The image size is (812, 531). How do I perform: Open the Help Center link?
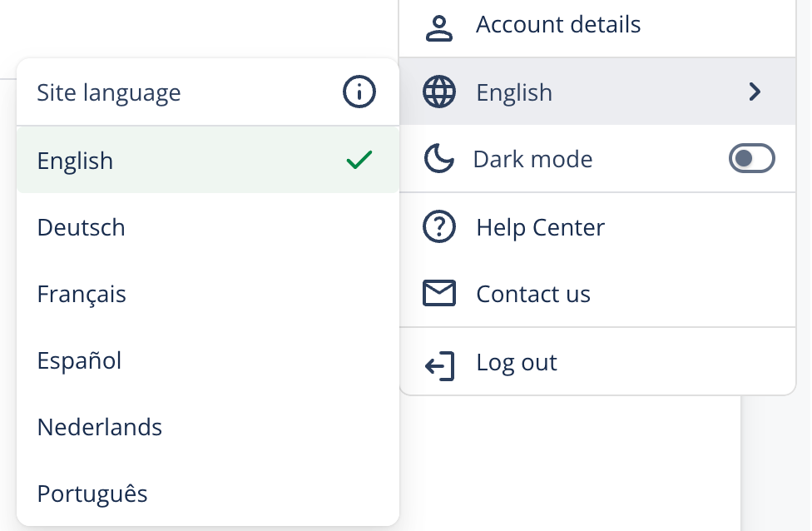[540, 227]
